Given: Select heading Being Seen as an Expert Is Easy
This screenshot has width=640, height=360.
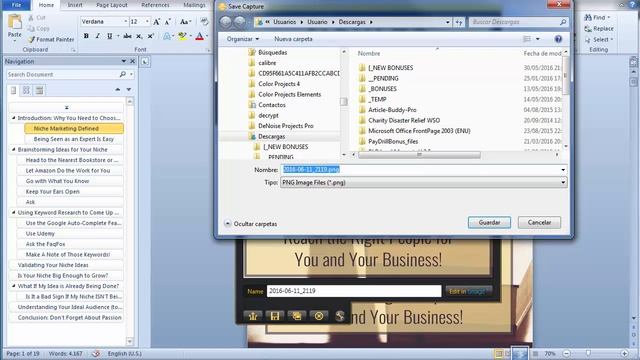Looking at the screenshot, I should tap(73, 139).
